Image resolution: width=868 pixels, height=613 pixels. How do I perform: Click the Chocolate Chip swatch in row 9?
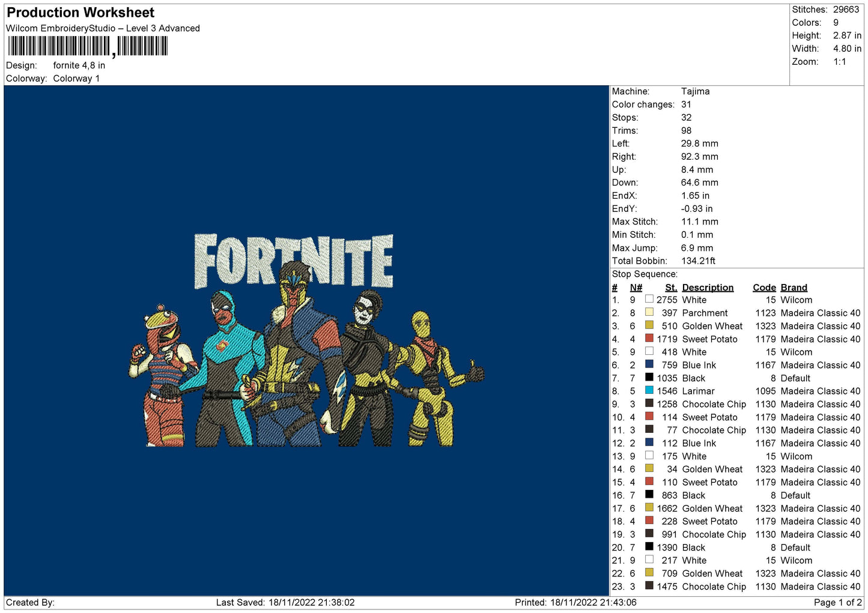pos(649,403)
